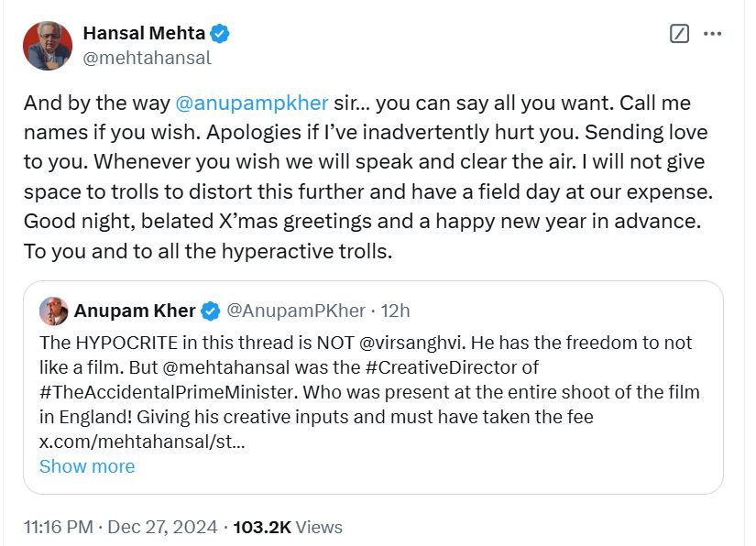Click the @AnupamPKher handle in quote
Screen dimensions: 756x546
tap(296, 311)
